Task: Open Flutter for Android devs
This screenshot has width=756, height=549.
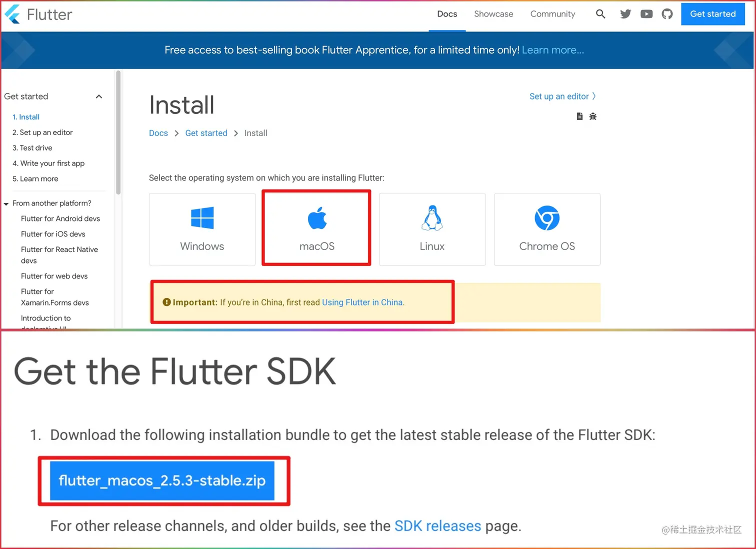Action: click(x=60, y=218)
